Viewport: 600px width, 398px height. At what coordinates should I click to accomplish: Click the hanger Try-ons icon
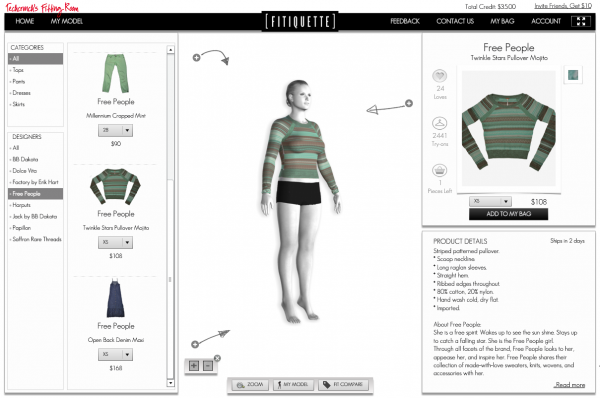click(440, 123)
